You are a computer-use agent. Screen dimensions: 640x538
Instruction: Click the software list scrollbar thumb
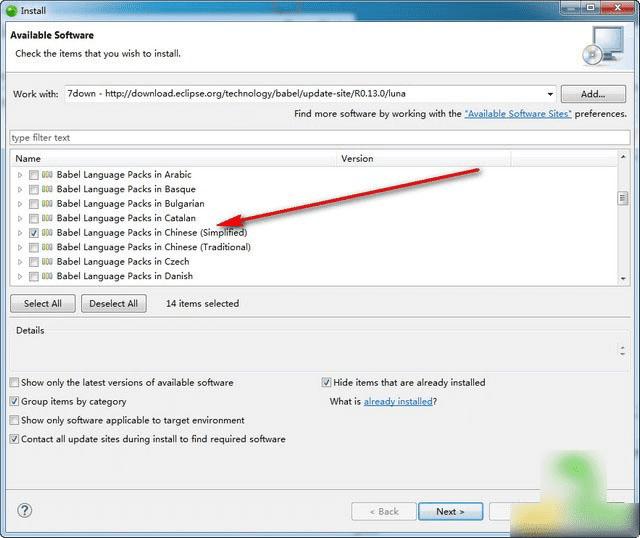click(622, 199)
